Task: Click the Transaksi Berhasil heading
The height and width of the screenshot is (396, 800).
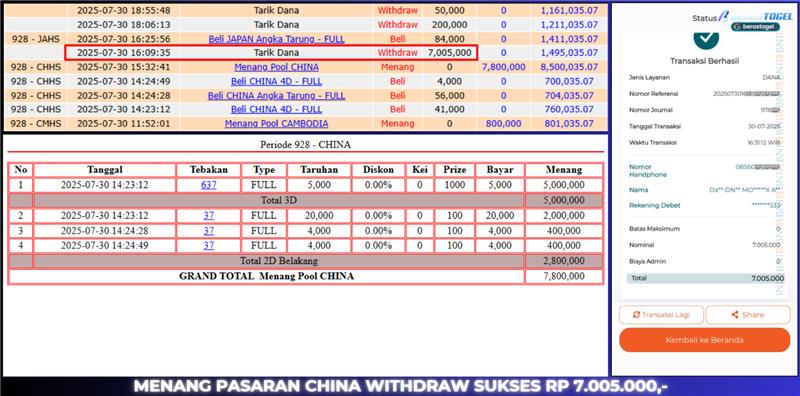Action: (x=704, y=61)
